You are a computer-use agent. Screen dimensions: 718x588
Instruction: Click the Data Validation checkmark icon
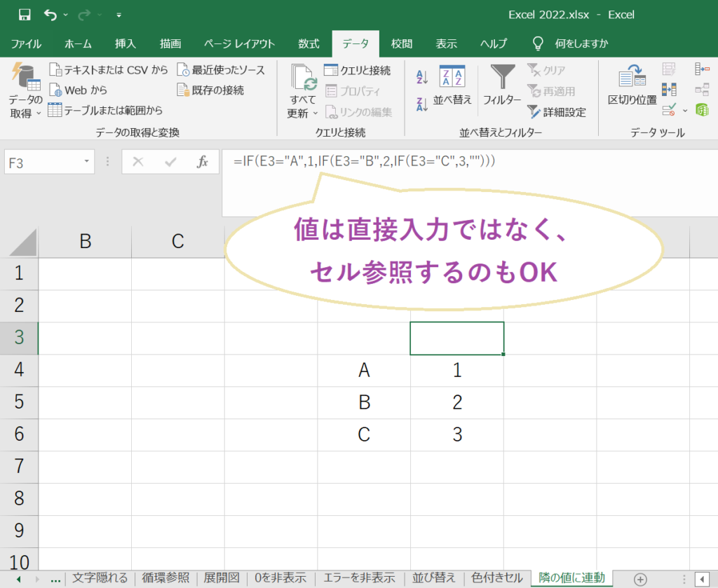pos(668,110)
